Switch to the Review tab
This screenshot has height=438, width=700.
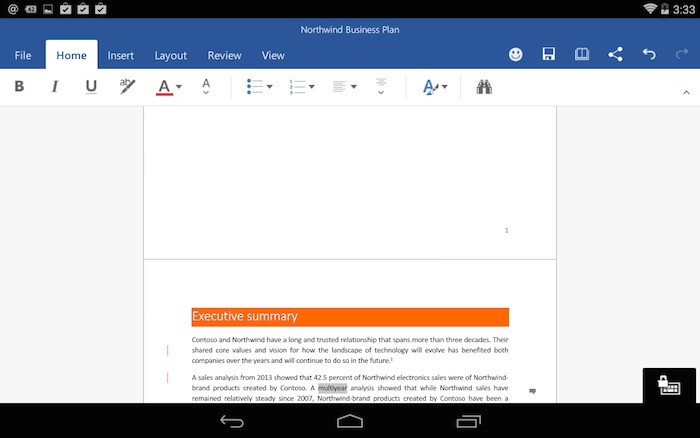tap(224, 56)
